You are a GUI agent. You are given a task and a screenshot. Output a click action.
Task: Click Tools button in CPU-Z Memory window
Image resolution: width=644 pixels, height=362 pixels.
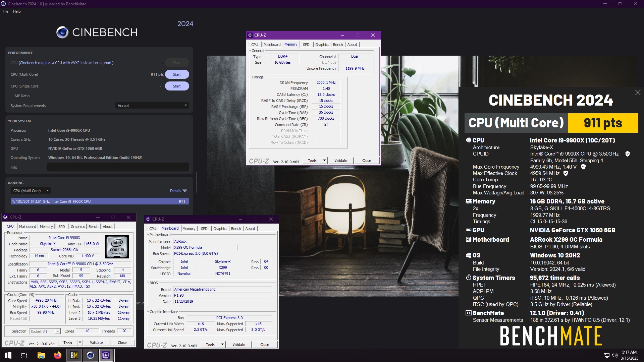[x=312, y=161]
